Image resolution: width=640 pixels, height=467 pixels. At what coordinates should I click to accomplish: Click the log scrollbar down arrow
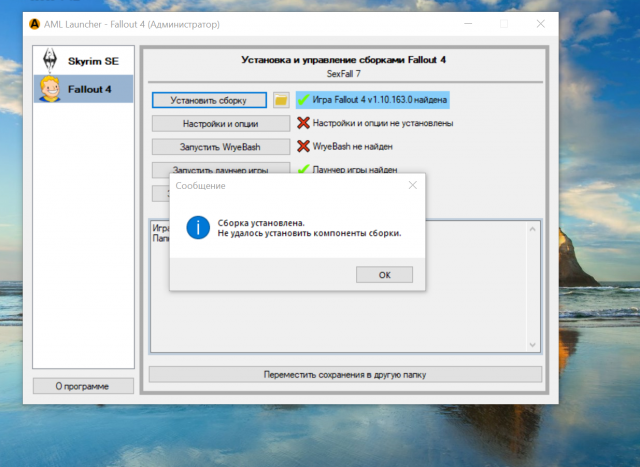[534, 346]
